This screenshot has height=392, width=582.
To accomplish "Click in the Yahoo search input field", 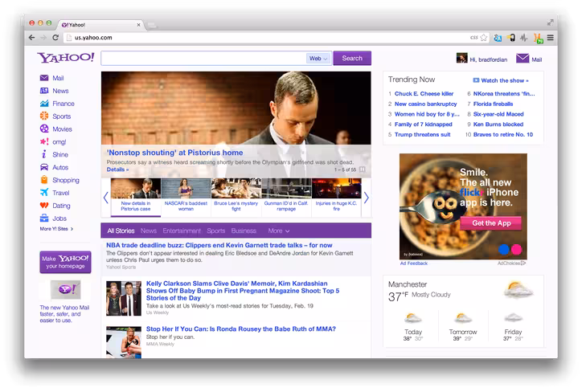I will 203,58.
